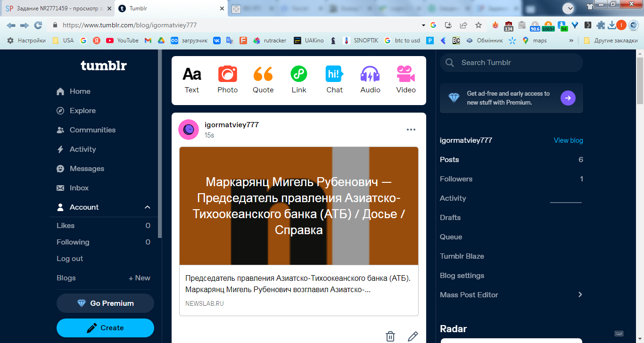Image resolution: width=644 pixels, height=343 pixels.
Task: Click Log out
Action: [x=70, y=259]
